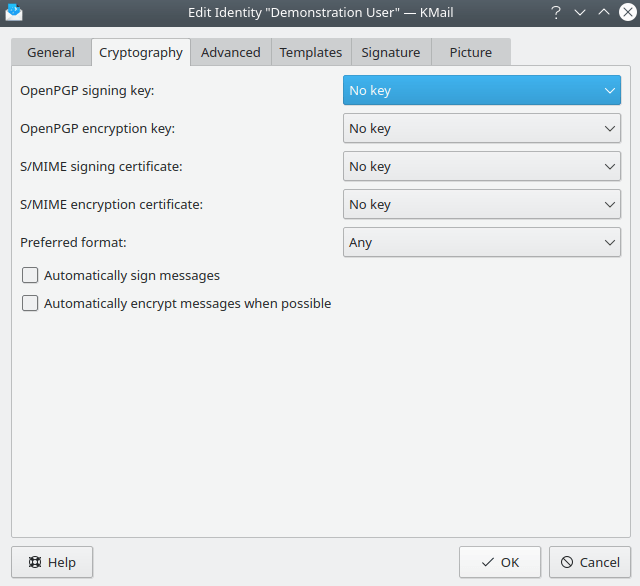
Task: Open Help with the lifebuoy button
Action: point(52,562)
